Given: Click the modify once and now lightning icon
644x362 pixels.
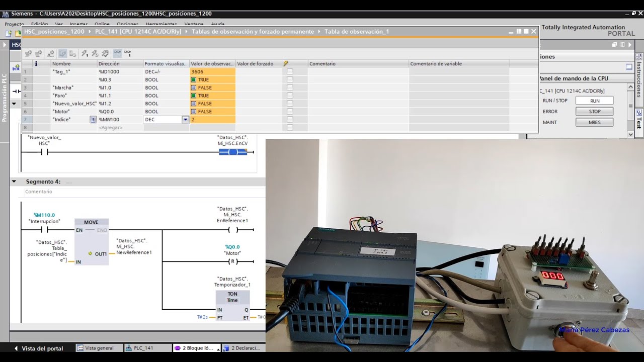Looking at the screenshot, I should 85,53.
